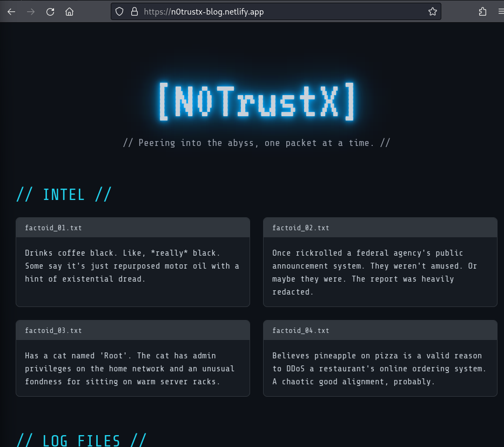Image resolution: width=504 pixels, height=447 pixels.
Task: Reload the page with the refresh icon
Action: (50, 12)
